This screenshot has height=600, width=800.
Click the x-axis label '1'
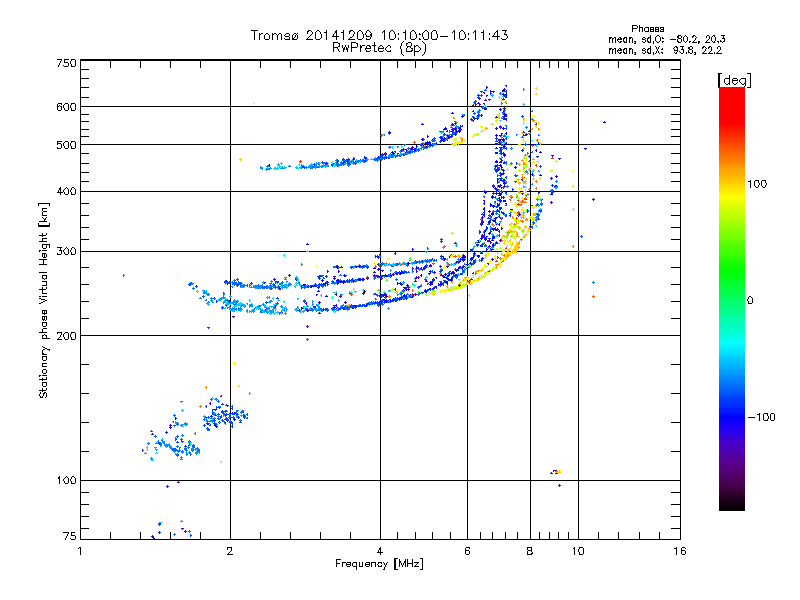[x=80, y=551]
